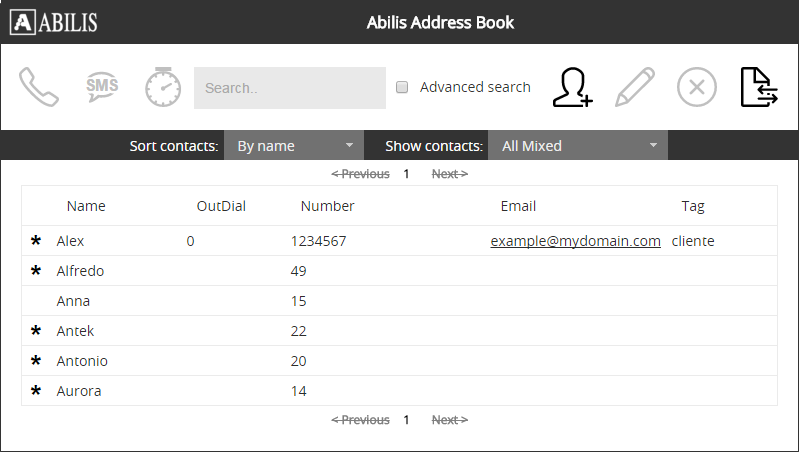Toggle the star next to Alfredo
The height and width of the screenshot is (452, 799).
[37, 271]
